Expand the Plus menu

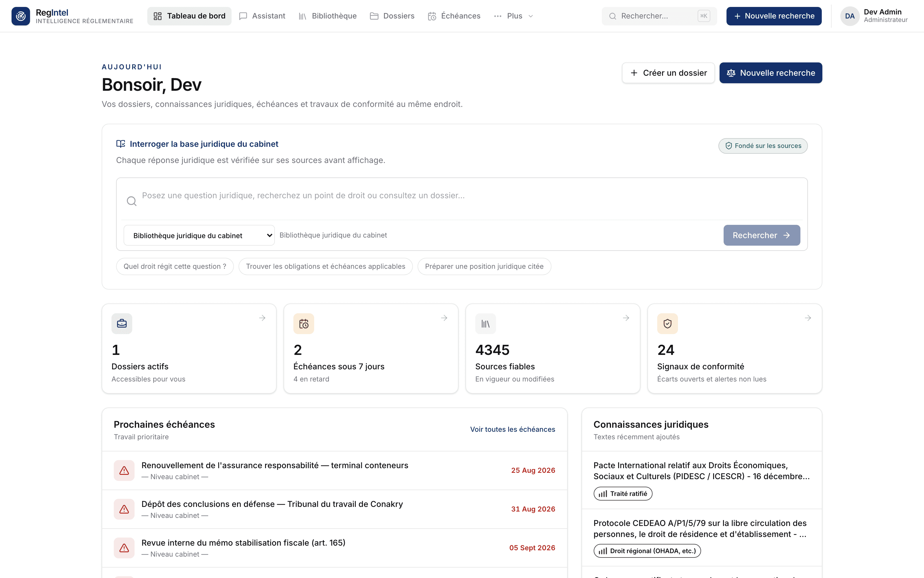click(514, 16)
